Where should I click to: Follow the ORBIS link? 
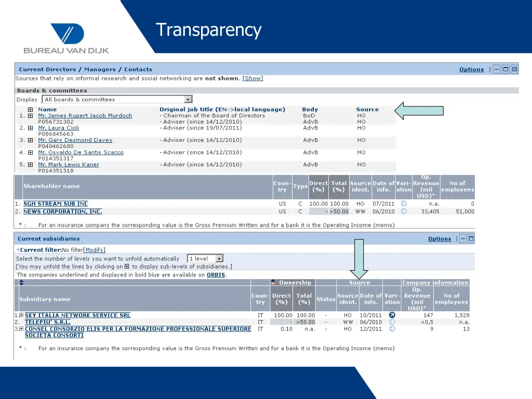coord(216,275)
